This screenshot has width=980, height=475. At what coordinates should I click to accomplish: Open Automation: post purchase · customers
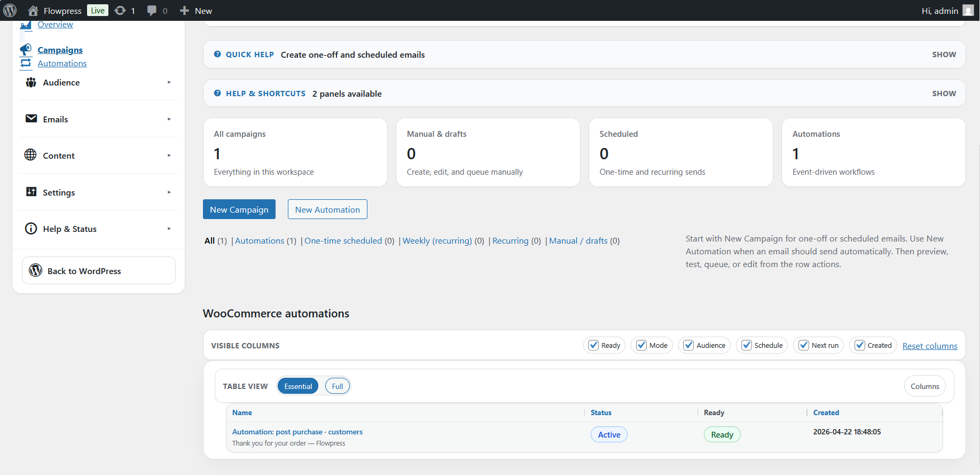(297, 432)
